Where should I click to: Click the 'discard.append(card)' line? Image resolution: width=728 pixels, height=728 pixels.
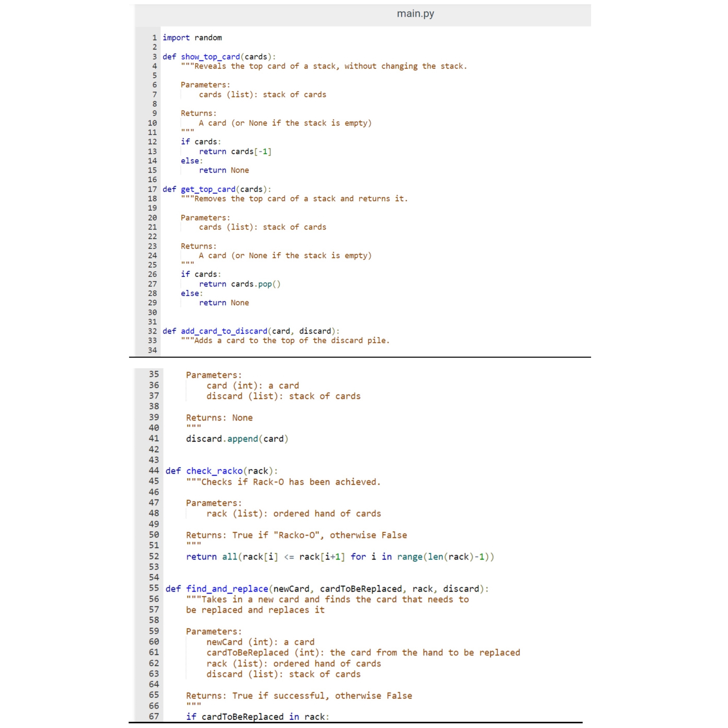click(x=237, y=439)
